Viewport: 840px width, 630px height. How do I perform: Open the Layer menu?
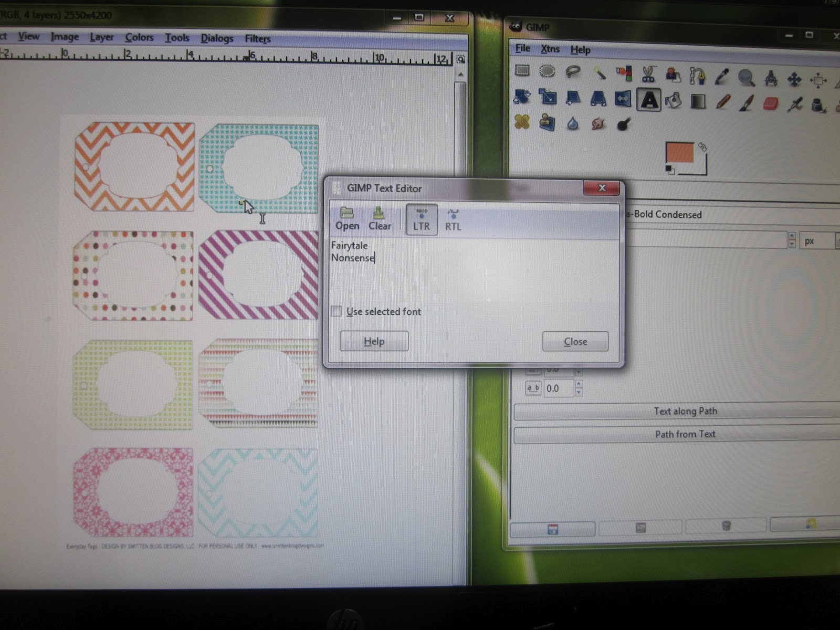[x=101, y=37]
